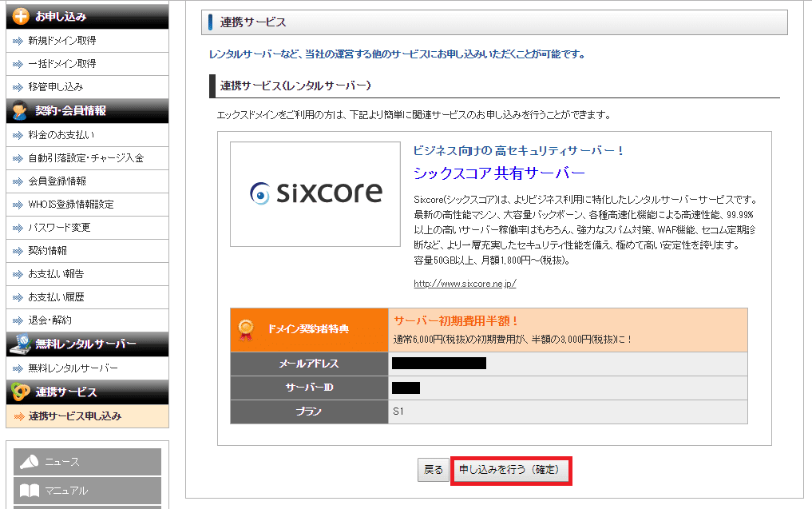
Task: Click the arrow icon beside 新規ドメイン取得
Action: click(18, 41)
